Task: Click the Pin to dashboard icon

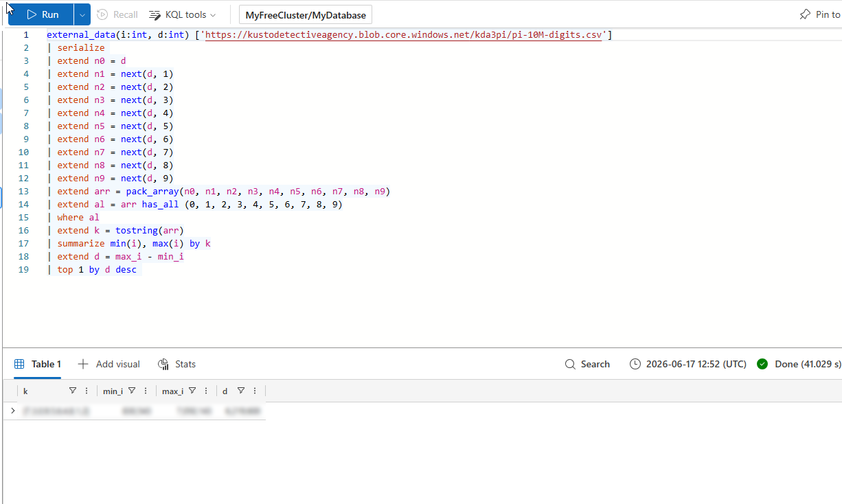Action: (x=805, y=14)
